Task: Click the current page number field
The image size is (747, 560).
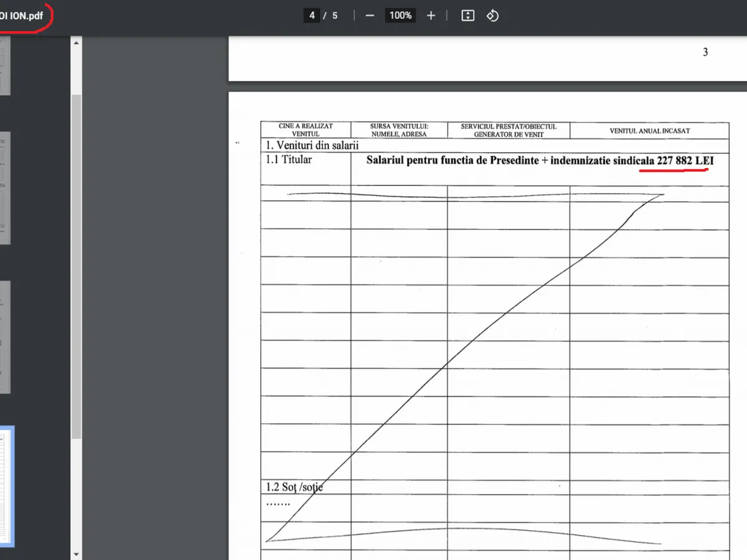Action: (x=312, y=16)
